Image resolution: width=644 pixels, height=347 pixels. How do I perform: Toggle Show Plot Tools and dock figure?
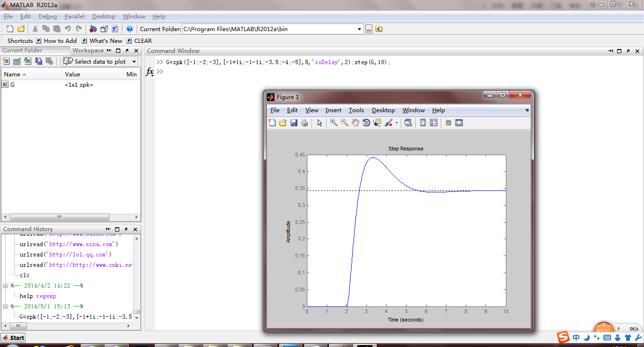[459, 123]
